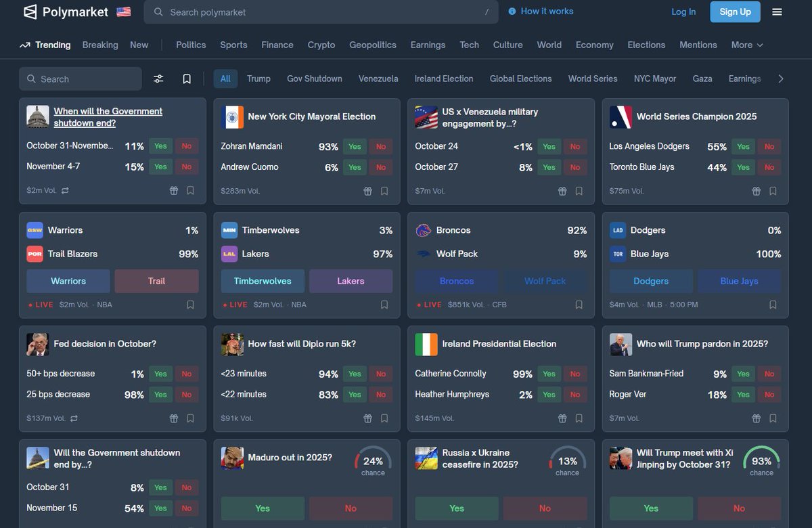Click the recurring icon on Fed decision card
Image resolution: width=812 pixels, height=528 pixels.
click(x=73, y=418)
